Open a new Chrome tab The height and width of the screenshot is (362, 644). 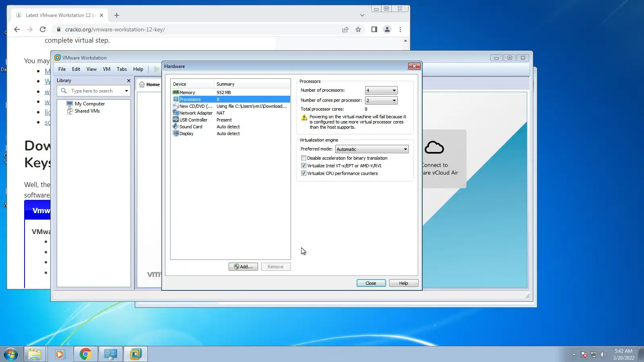[x=117, y=15]
